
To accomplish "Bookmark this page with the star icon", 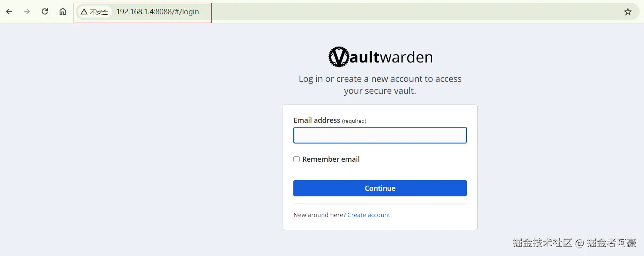I will coord(628,12).
